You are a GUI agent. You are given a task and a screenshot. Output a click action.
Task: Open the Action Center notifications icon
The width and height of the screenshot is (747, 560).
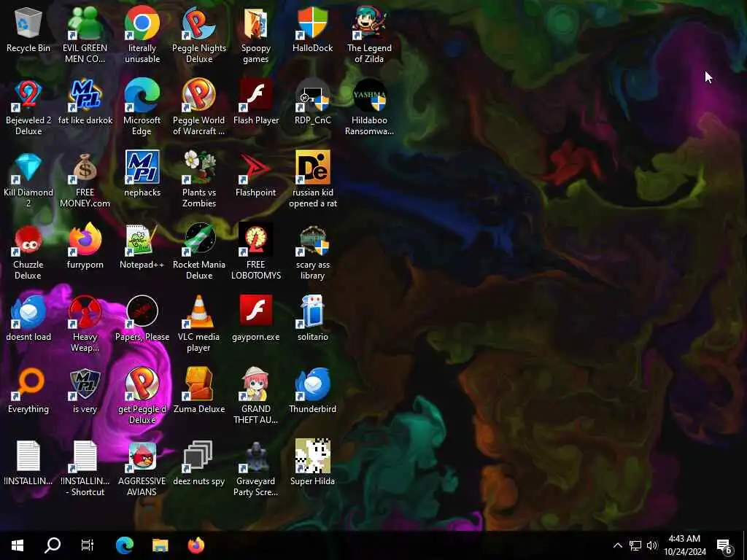point(724,545)
